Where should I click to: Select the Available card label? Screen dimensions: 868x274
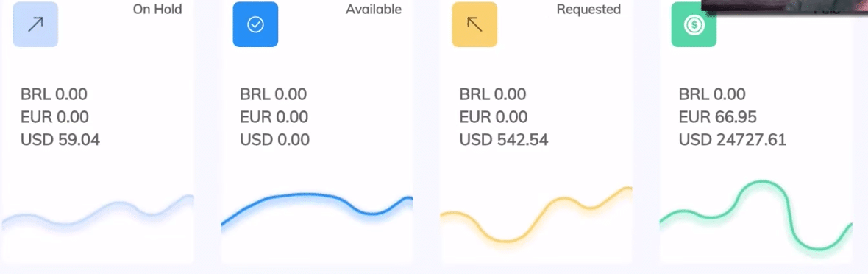pyautogui.click(x=374, y=10)
